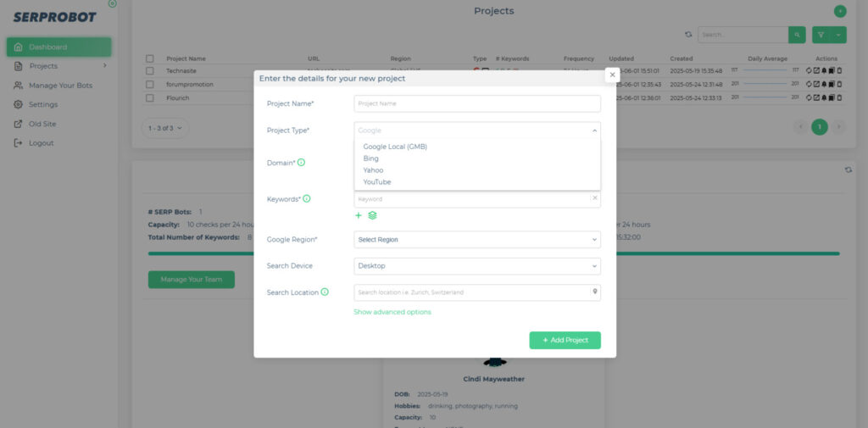
Task: Click the green search magnifier button
Action: (797, 35)
